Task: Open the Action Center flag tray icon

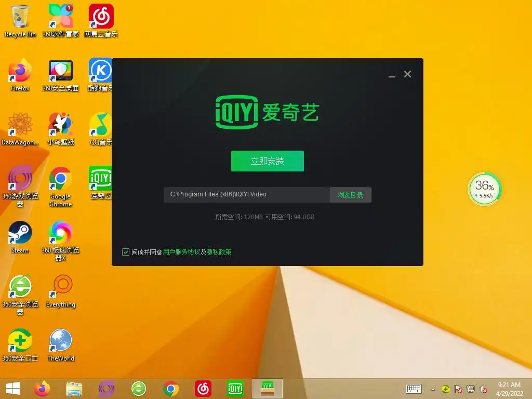Action: pos(458,389)
